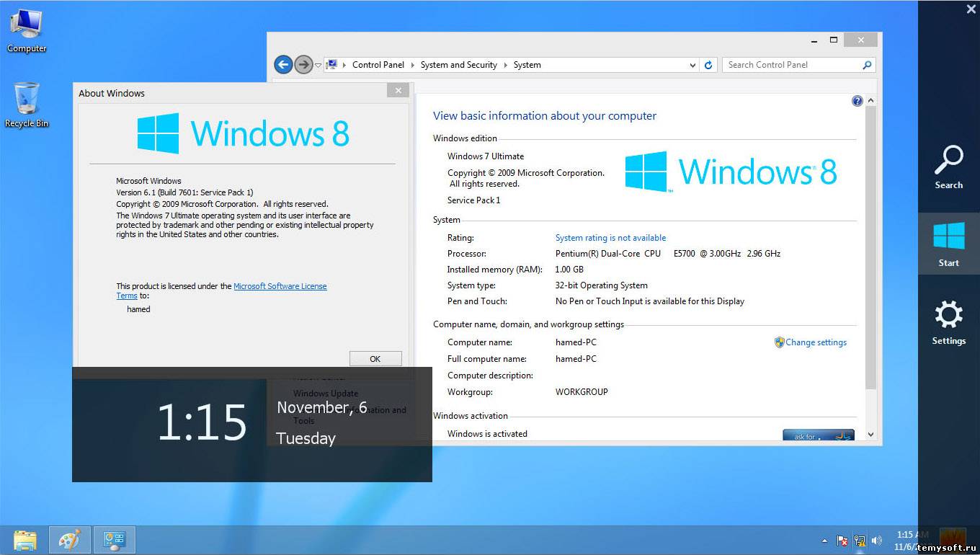Open the Settings charm

[x=949, y=323]
